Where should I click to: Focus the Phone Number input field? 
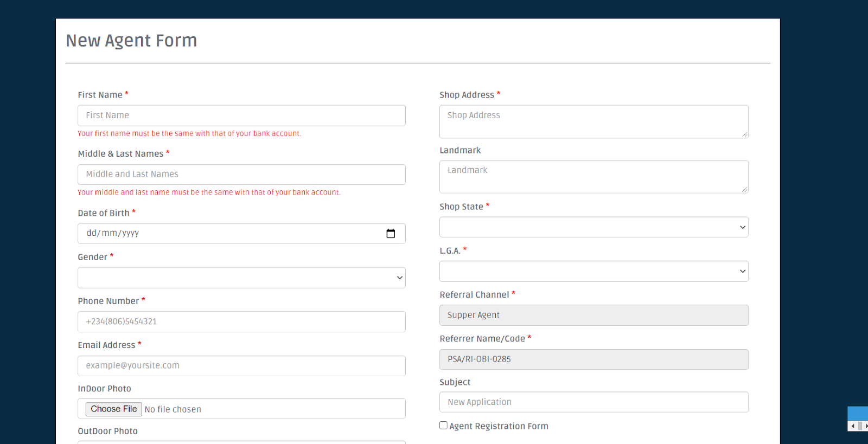coord(241,321)
